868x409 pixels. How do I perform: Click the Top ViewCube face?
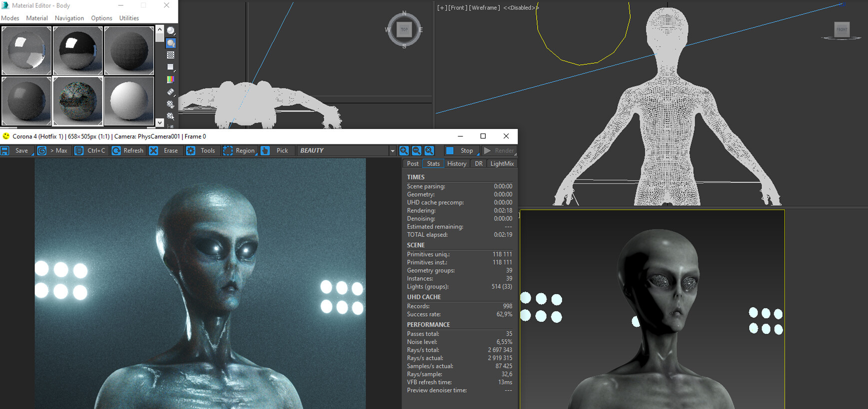(404, 29)
